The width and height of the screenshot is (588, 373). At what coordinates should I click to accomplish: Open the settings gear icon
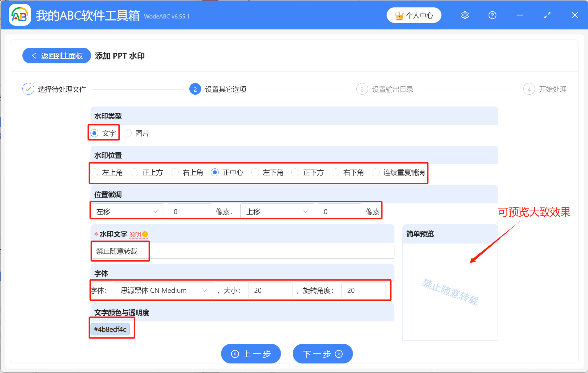pyautogui.click(x=465, y=15)
